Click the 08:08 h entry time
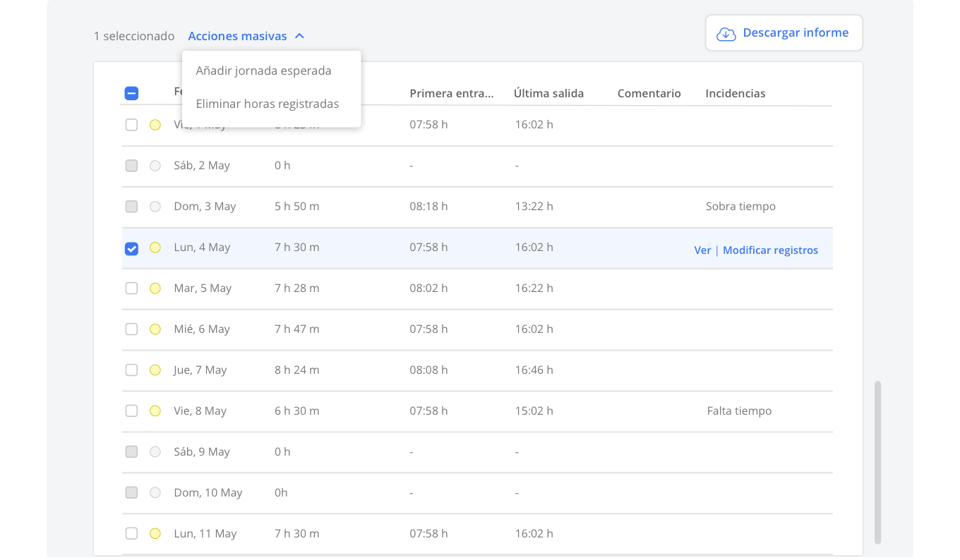The width and height of the screenshot is (960, 560). [428, 370]
